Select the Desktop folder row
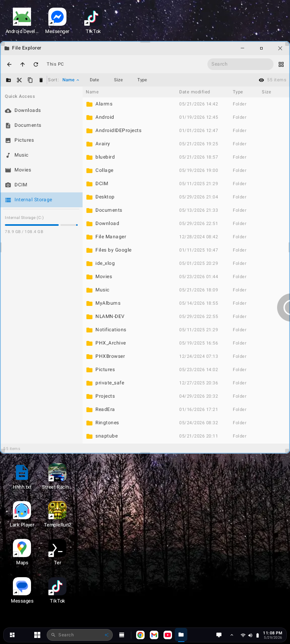290x644 pixels. (x=186, y=197)
